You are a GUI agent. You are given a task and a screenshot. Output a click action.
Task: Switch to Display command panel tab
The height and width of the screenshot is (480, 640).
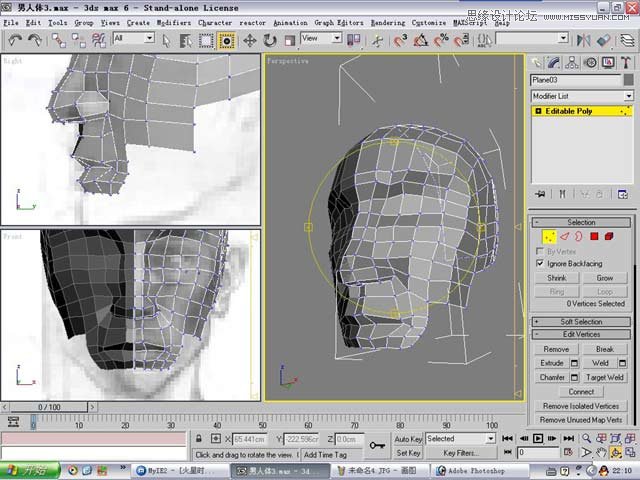click(608, 62)
